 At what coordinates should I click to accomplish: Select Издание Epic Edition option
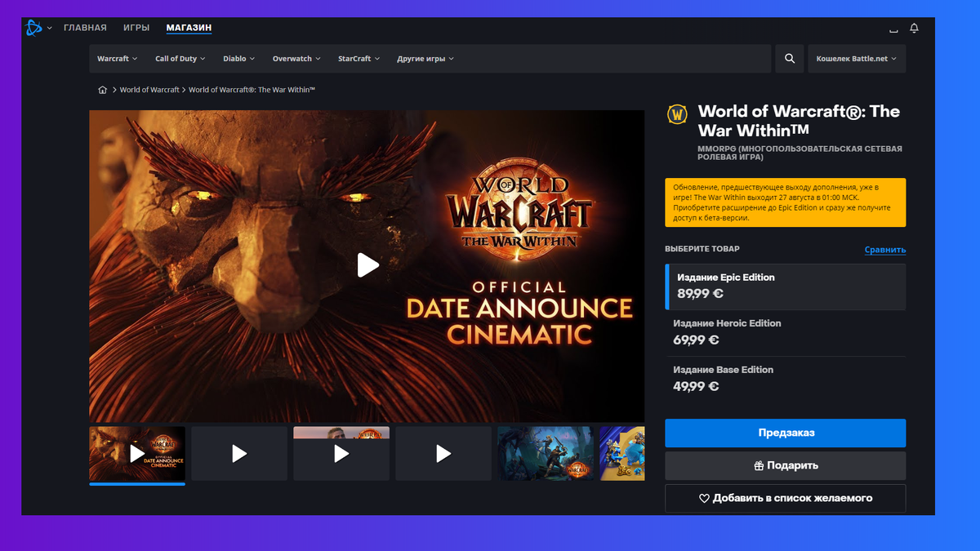point(785,287)
